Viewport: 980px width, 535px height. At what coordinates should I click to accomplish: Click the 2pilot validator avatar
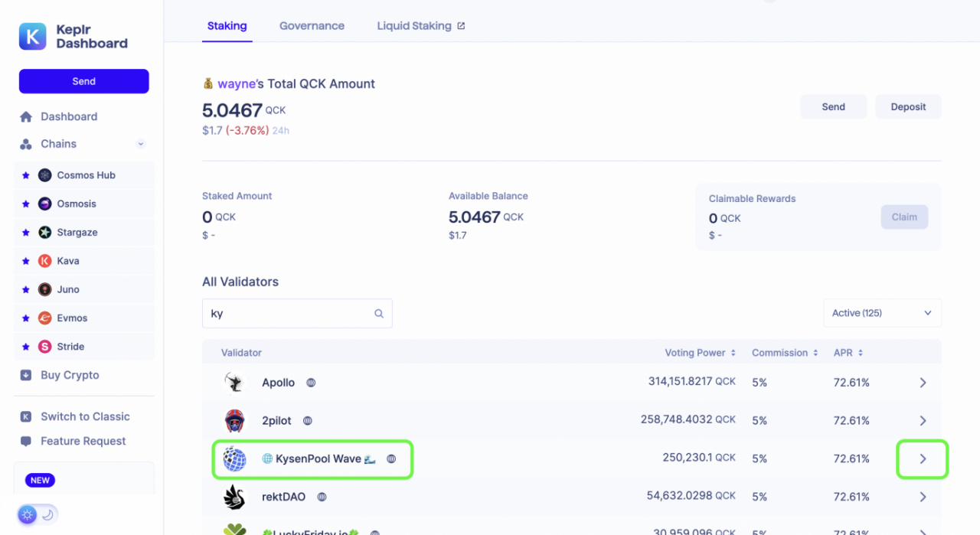234,421
